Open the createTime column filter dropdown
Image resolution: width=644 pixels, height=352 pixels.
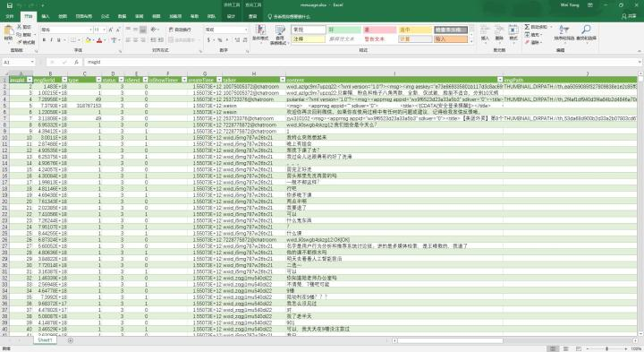(x=219, y=80)
